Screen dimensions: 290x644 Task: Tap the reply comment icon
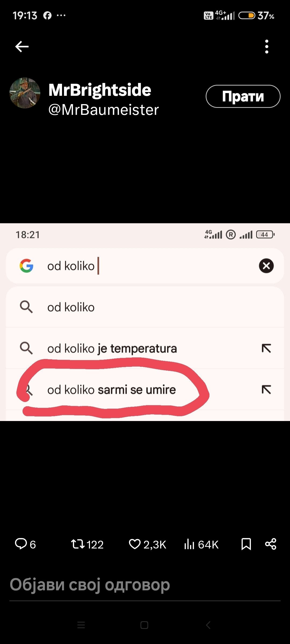click(21, 544)
